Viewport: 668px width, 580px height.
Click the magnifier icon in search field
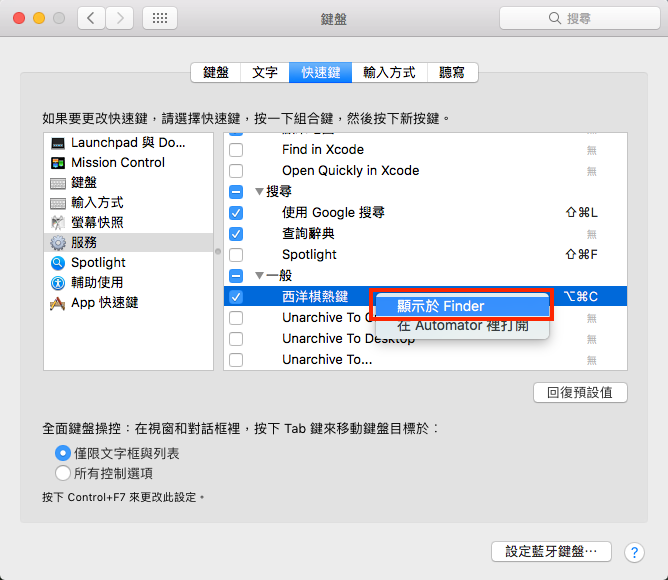point(554,18)
